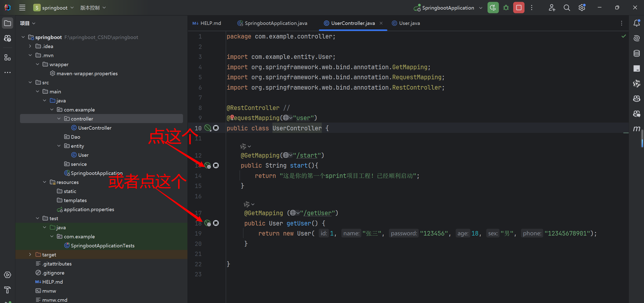Switch to the SpringbootApplication.java tab
Viewport: 644px width, 303px height.
(x=276, y=23)
